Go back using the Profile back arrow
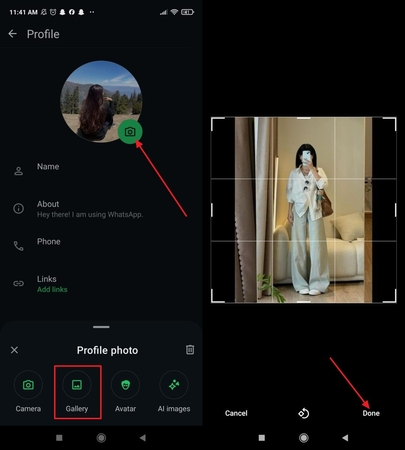The height and width of the screenshot is (450, 405). 13,34
